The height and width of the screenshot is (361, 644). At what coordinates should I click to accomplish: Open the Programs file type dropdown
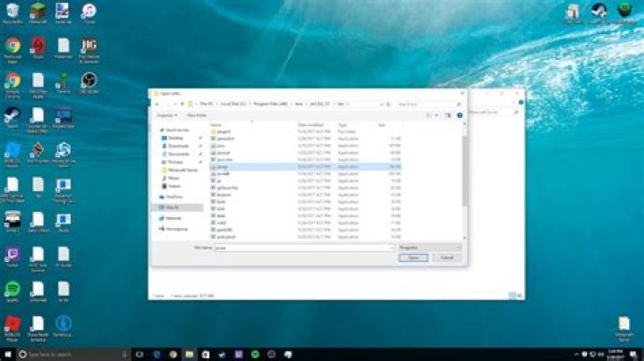[x=429, y=248]
